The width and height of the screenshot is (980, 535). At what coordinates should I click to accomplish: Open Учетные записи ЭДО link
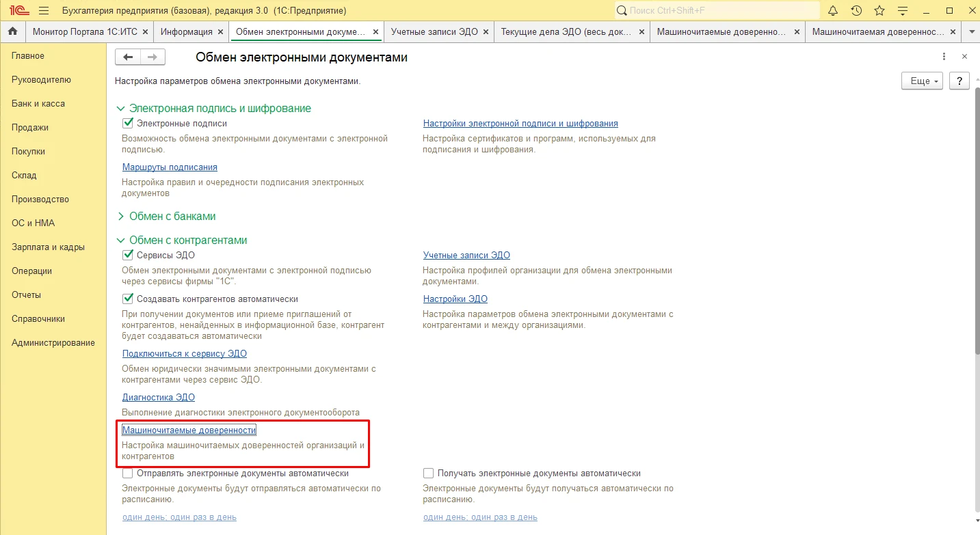466,256
